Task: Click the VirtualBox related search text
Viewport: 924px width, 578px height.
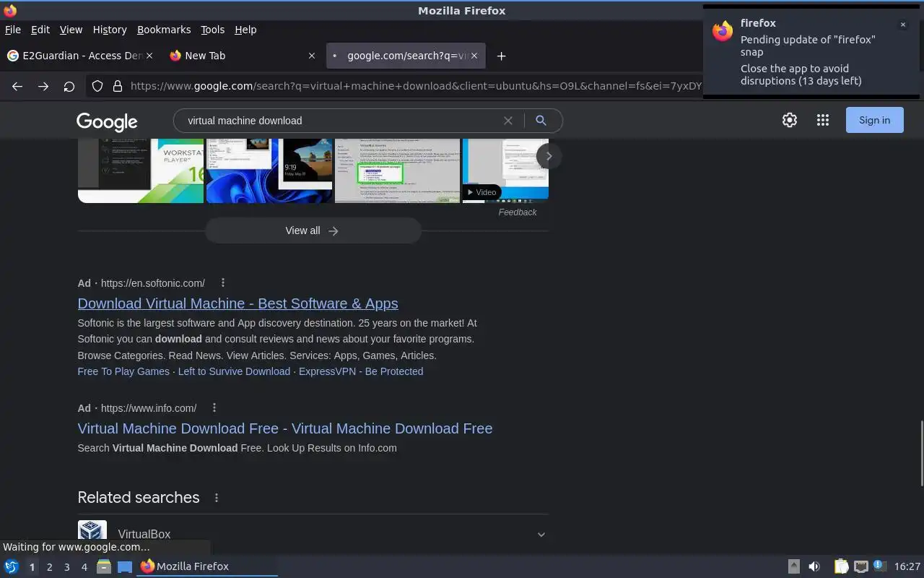Action: pyautogui.click(x=144, y=535)
